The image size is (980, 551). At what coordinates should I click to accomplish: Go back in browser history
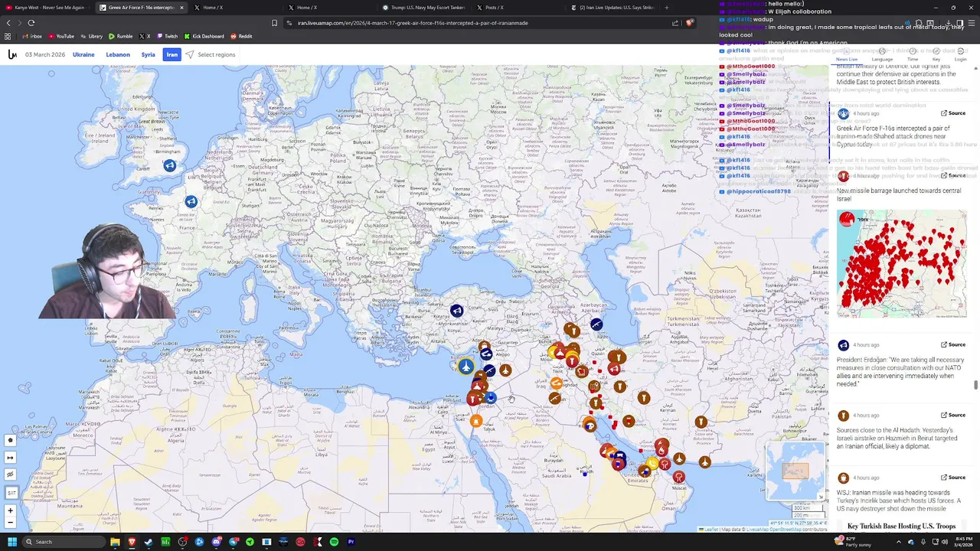coord(8,23)
